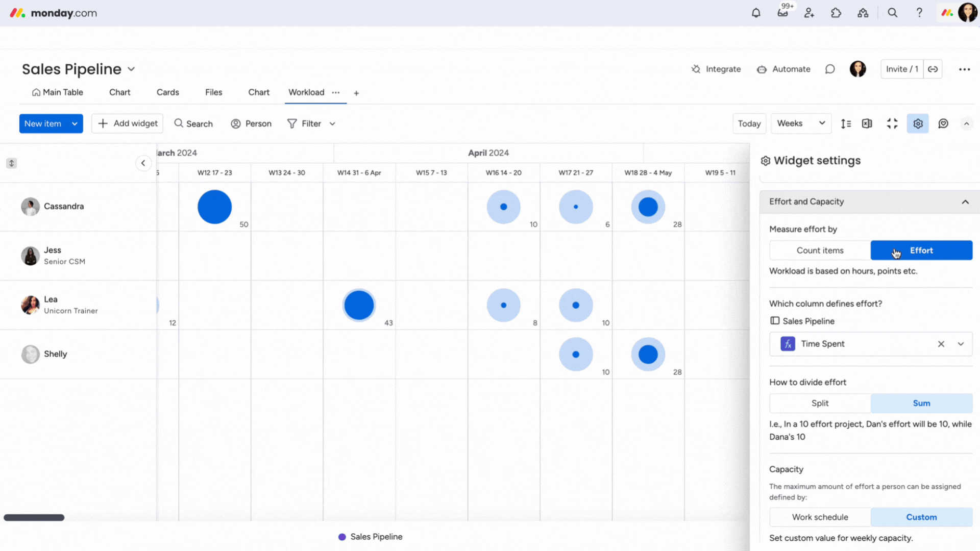Viewport: 980px width, 551px height.
Task: Click Shelly's W18 workload bubble (28)
Action: (x=648, y=354)
